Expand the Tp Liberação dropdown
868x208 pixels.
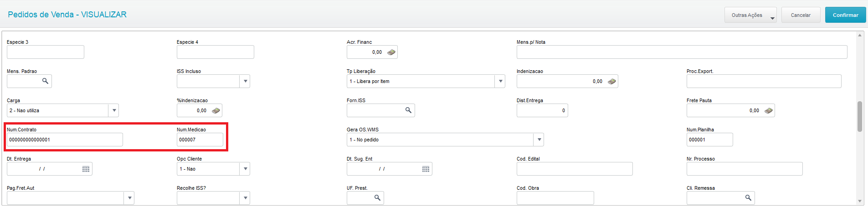500,81
